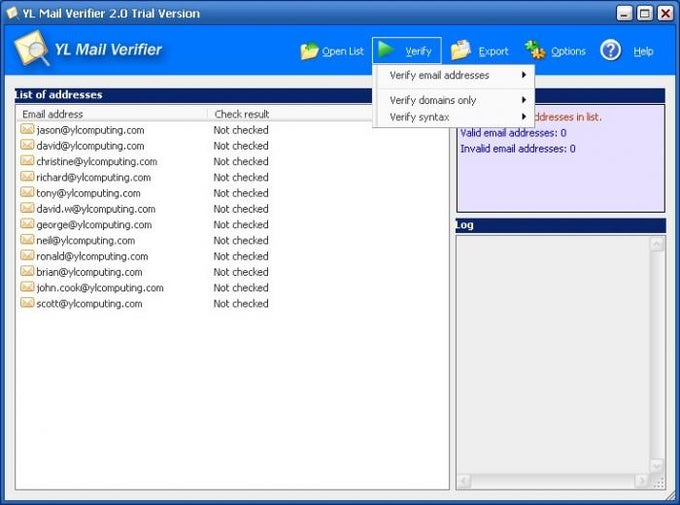
Task: Click the envelope icon next to david.w@ylcomputing.com
Action: 27,208
